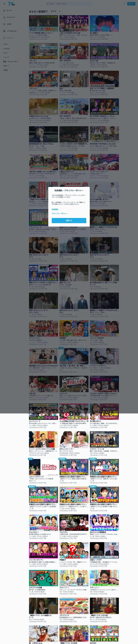Viewport: 138px width, 644px height.
Task: Click the クロナダル title text
Action: pos(63,532)
